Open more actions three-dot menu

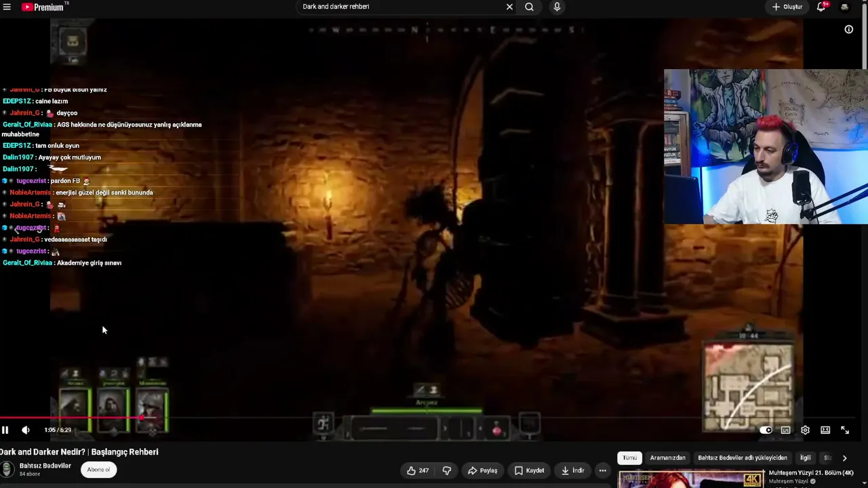coord(602,470)
